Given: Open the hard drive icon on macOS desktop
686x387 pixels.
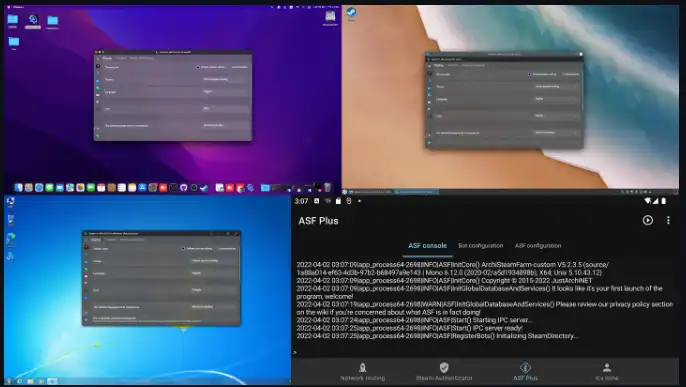Looking at the screenshot, I should tap(330, 18).
